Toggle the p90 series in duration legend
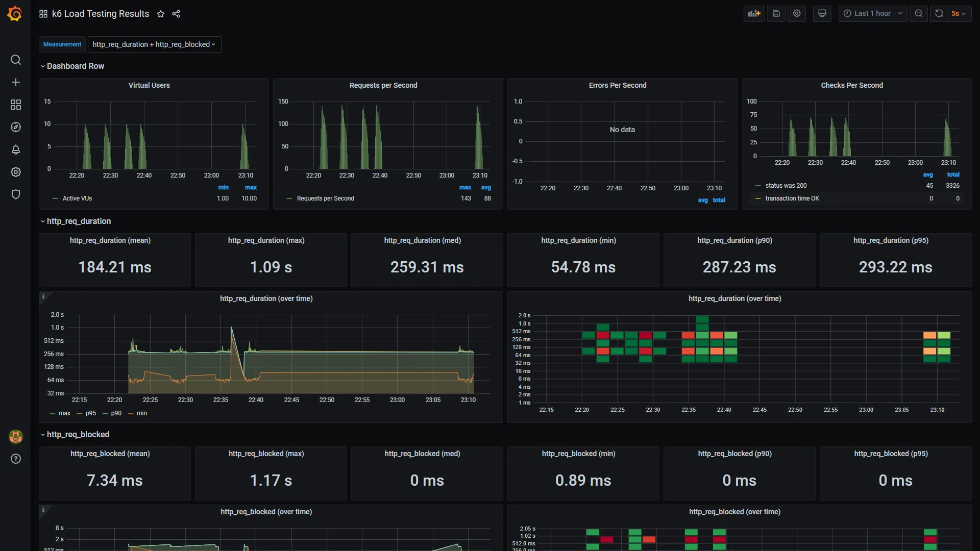 pyautogui.click(x=116, y=413)
